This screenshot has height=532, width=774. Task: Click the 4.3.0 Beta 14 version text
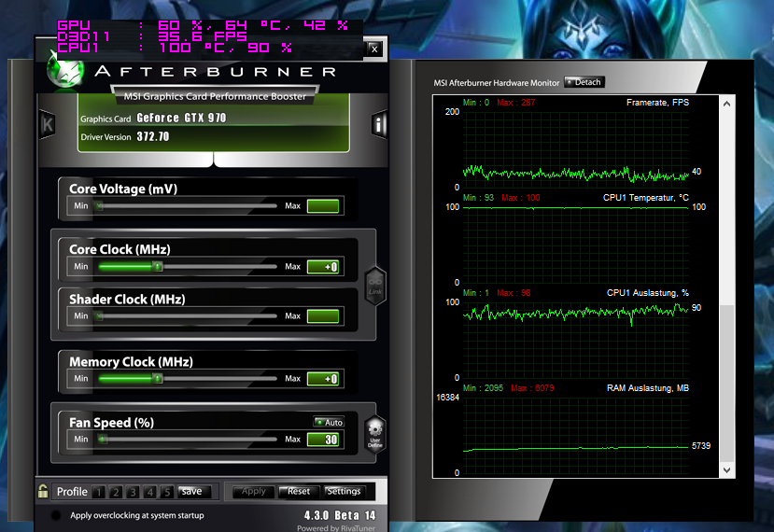click(x=340, y=515)
